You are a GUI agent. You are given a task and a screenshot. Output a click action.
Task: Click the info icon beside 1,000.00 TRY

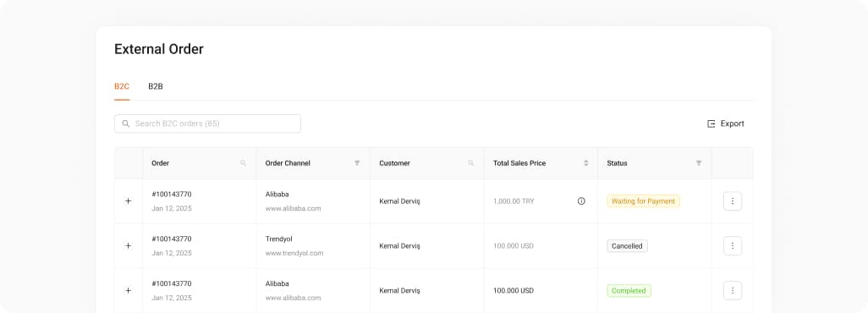click(581, 201)
